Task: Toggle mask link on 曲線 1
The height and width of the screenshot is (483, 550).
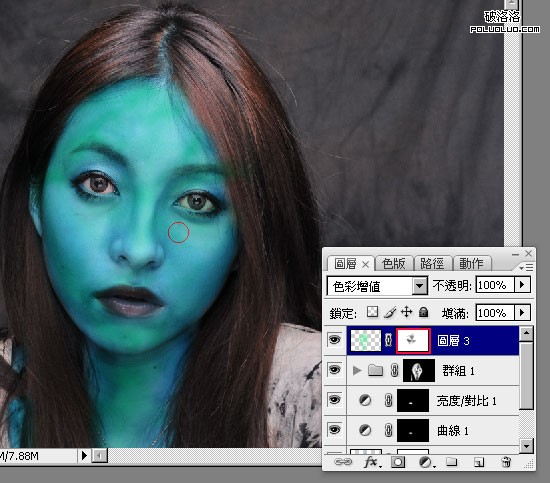Action: [388, 430]
